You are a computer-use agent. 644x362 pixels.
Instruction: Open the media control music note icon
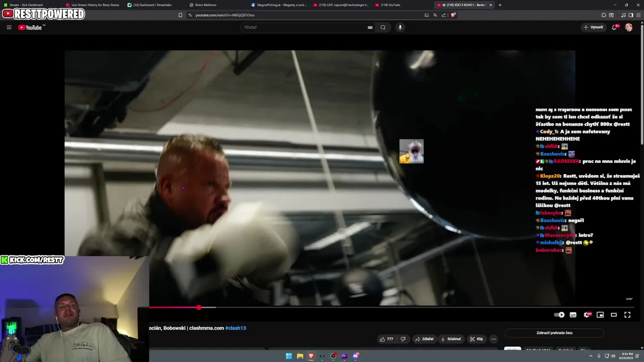point(624,15)
